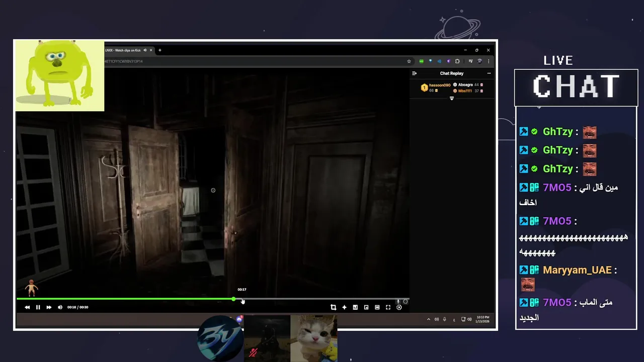Click the muted-microphone avatar tile

pyautogui.click(x=267, y=338)
